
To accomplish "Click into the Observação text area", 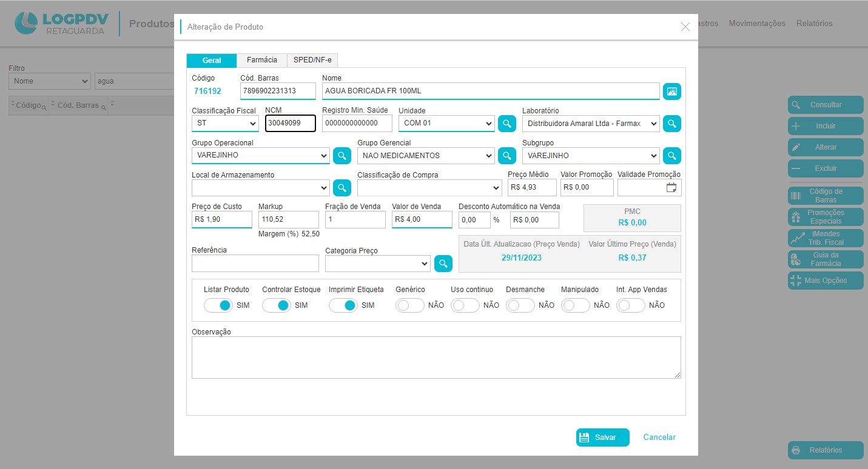I will click(x=436, y=358).
